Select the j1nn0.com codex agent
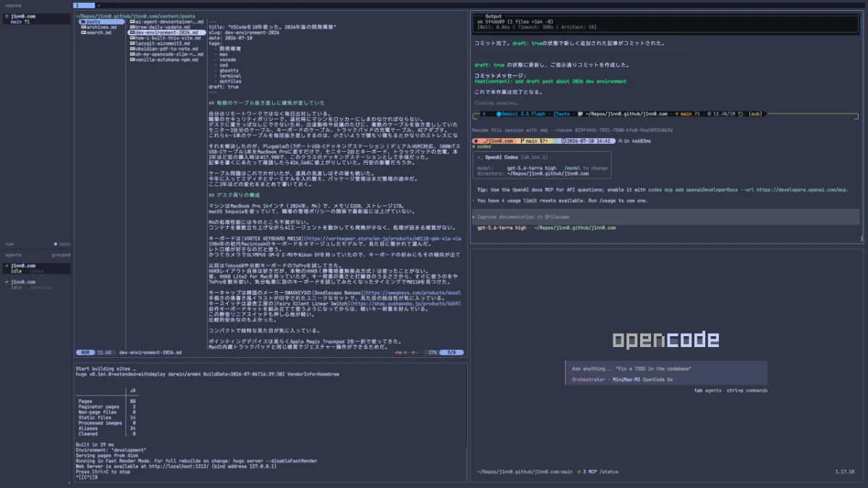This screenshot has width=868, height=488. coord(37,268)
